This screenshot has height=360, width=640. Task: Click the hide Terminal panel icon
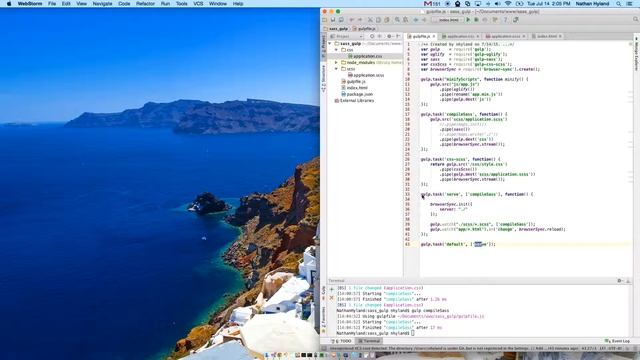[x=628, y=281]
